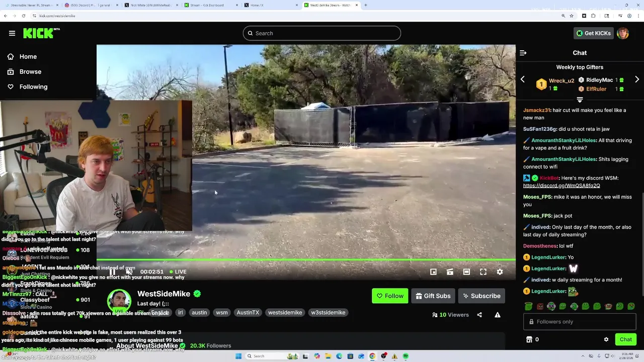Screen dimensions: 644x362
Task: Click username Jsmackz31 in chat
Action: tap(537, 110)
